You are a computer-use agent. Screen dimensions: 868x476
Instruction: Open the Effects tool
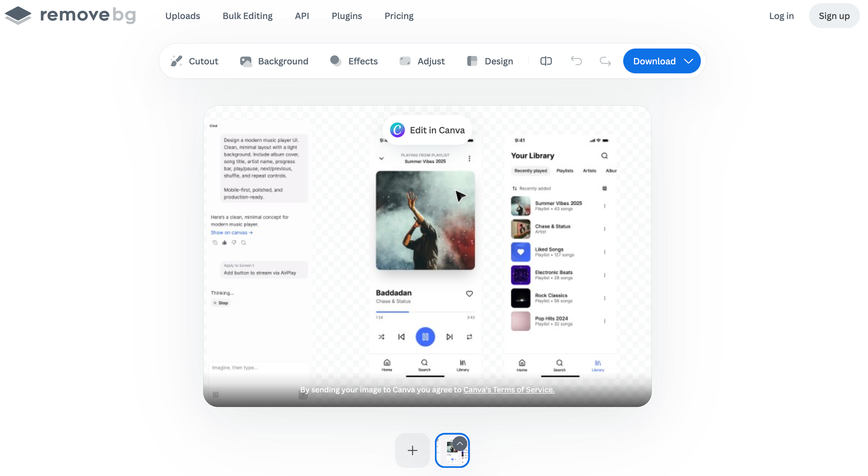point(354,61)
